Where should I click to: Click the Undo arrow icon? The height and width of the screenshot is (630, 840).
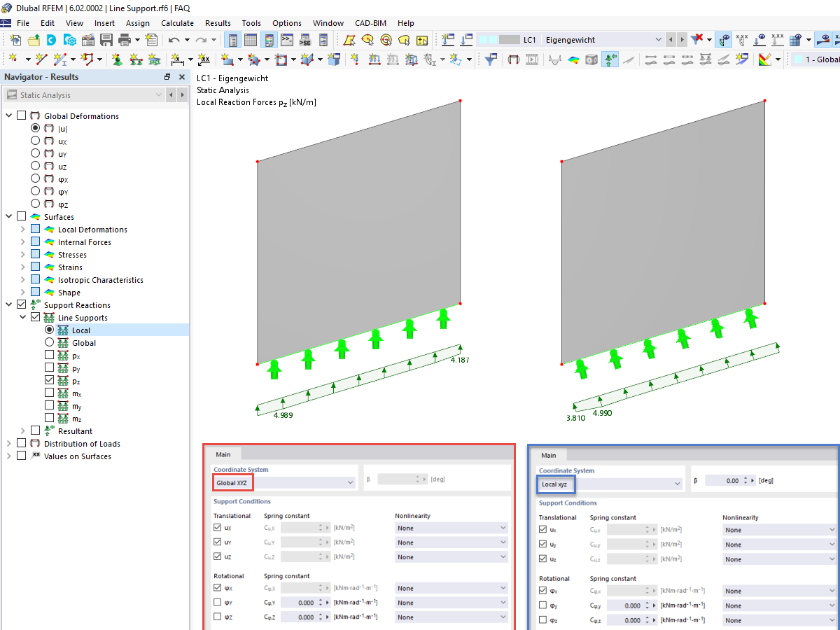[174, 40]
